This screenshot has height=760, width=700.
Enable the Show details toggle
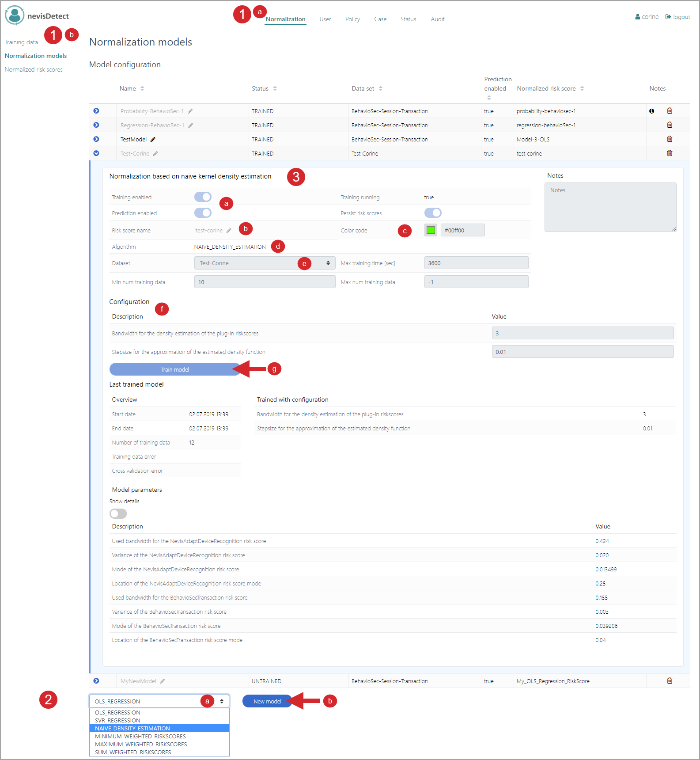click(118, 513)
